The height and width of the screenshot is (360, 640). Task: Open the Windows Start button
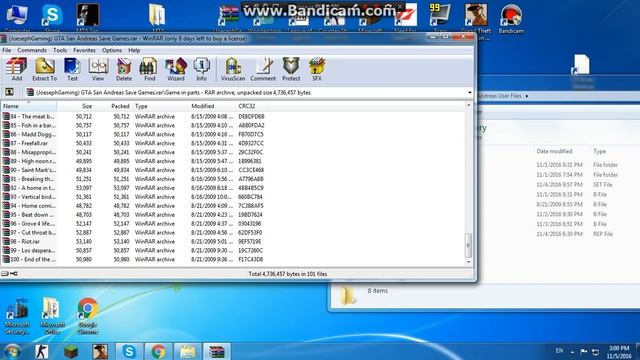[x=12, y=351]
